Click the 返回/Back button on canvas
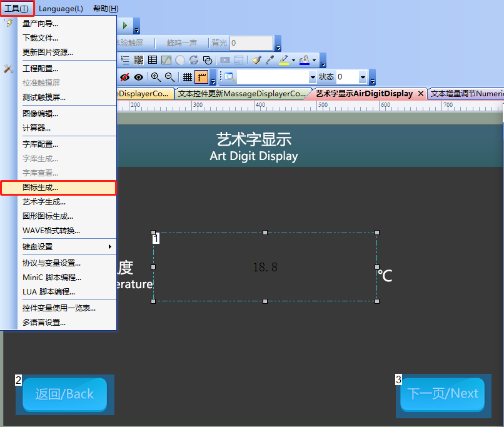 click(x=64, y=394)
